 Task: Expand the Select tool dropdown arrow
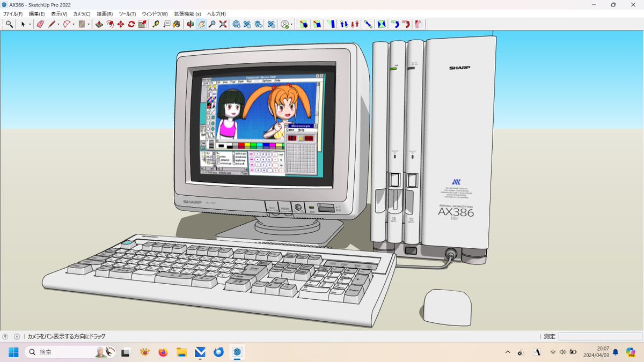click(30, 24)
